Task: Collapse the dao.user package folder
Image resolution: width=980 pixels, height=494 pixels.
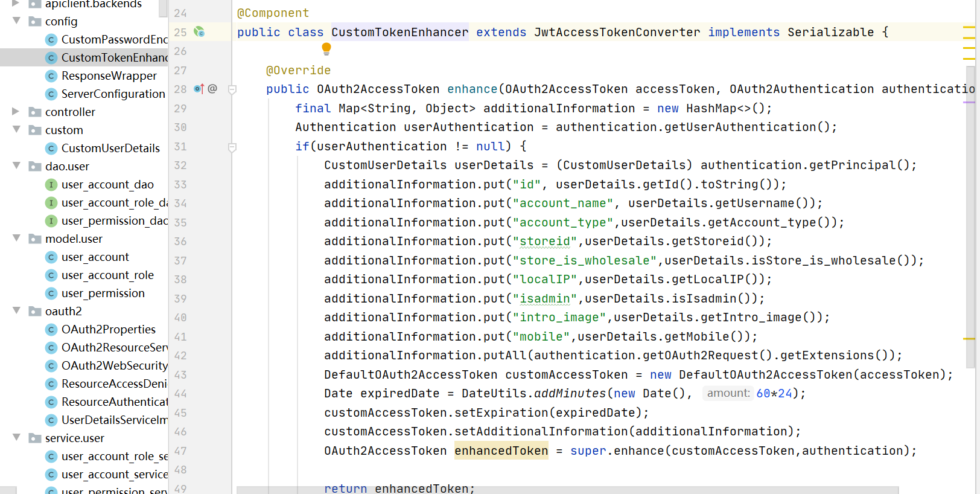Action: pyautogui.click(x=16, y=166)
